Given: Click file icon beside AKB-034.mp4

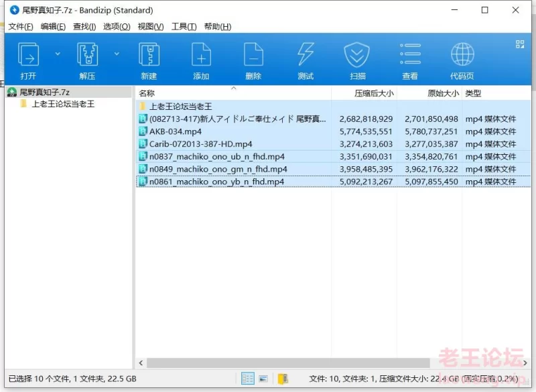Looking at the screenshot, I should tap(143, 131).
